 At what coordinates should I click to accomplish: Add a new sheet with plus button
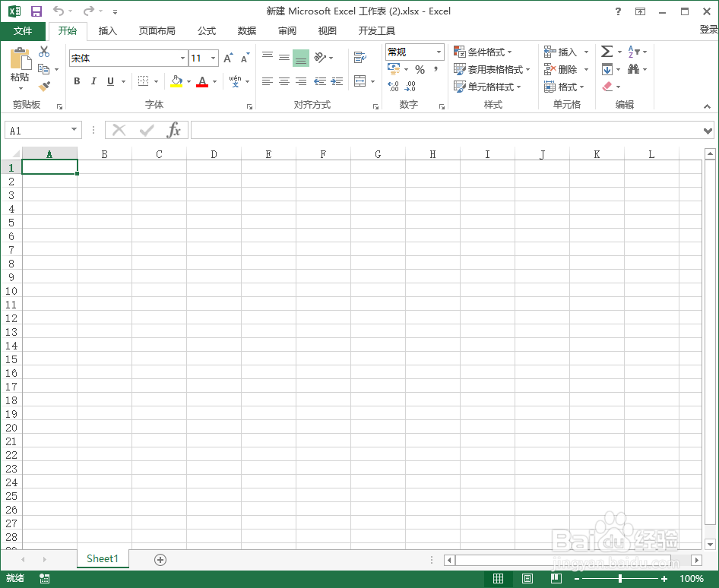160,559
